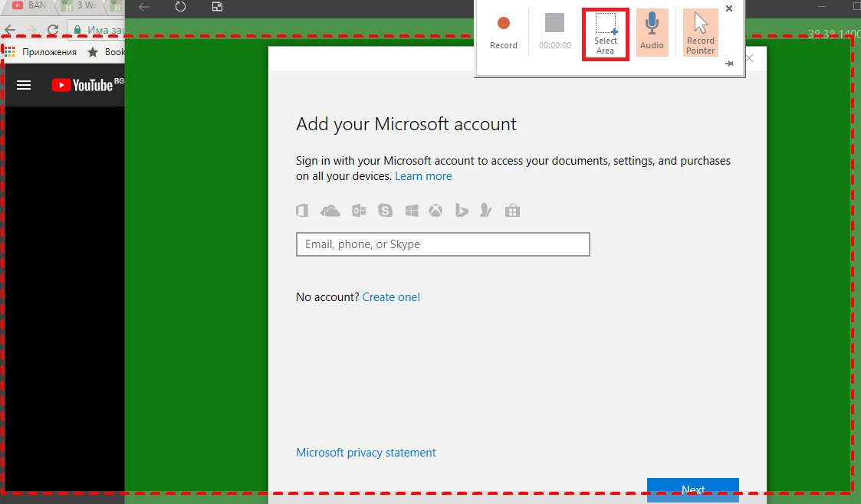
Task: Click the Create one! account link
Action: point(391,296)
